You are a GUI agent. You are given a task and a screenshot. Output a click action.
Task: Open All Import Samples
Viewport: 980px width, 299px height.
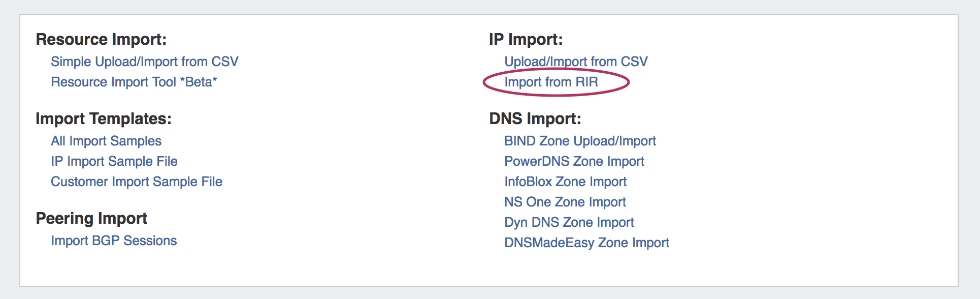[106, 141]
